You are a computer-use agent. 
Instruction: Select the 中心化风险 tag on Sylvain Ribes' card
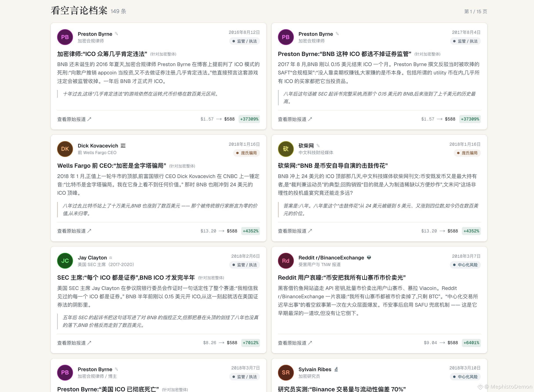[465, 377]
